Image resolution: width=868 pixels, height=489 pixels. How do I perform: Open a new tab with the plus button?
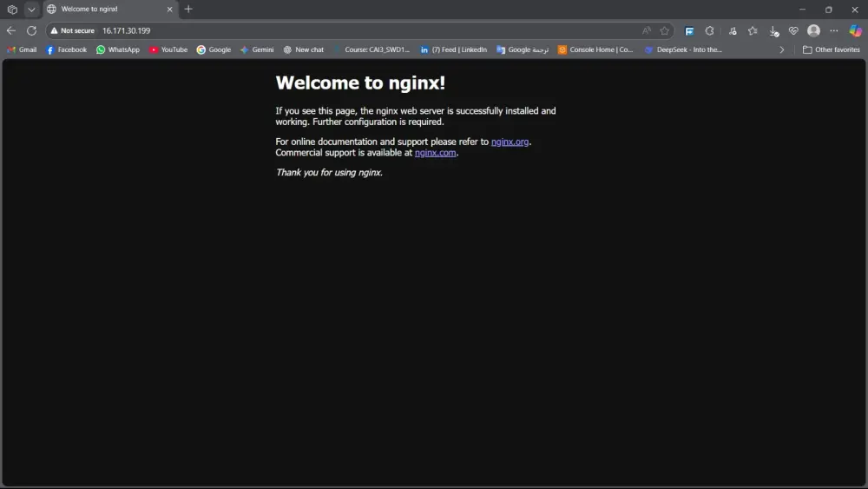188,9
